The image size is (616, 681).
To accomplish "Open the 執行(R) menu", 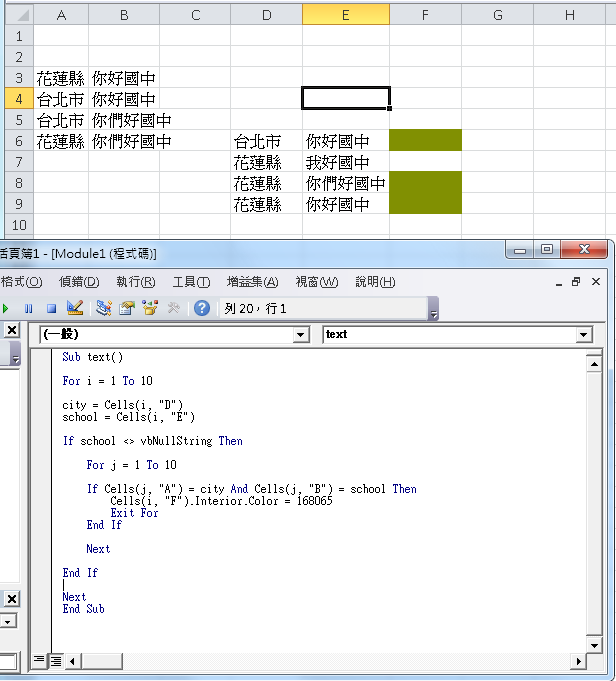I will coord(136,282).
